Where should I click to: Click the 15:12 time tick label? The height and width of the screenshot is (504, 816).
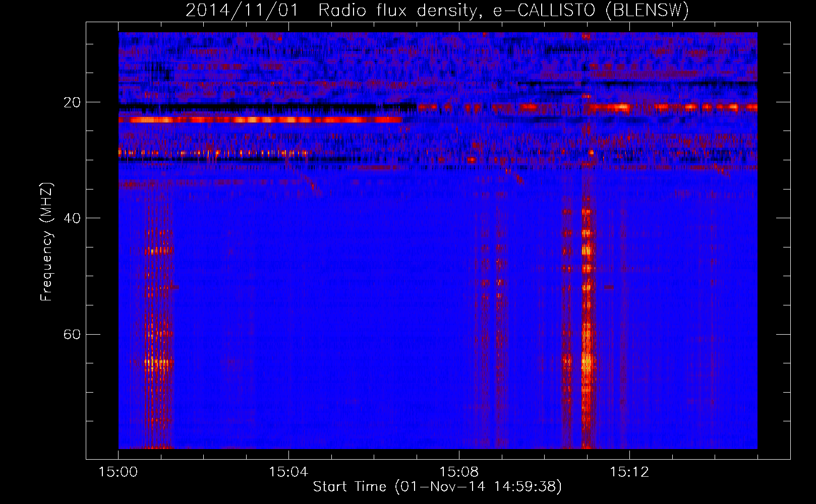[629, 472]
